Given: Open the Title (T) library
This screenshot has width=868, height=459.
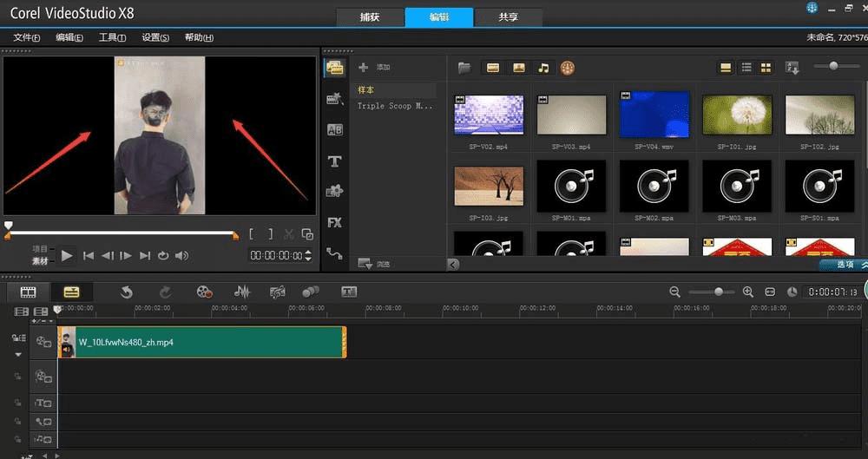Looking at the screenshot, I should (x=334, y=161).
